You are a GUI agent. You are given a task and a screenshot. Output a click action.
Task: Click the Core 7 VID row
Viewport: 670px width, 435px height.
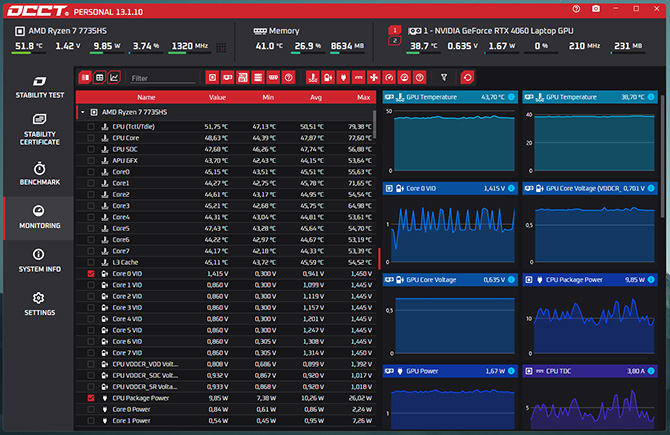226,353
